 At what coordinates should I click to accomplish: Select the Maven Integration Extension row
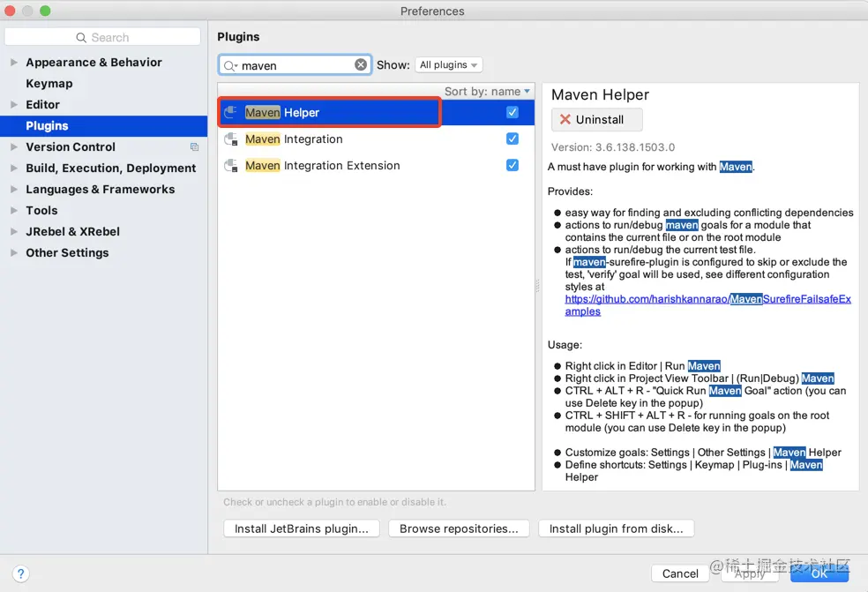(x=376, y=166)
